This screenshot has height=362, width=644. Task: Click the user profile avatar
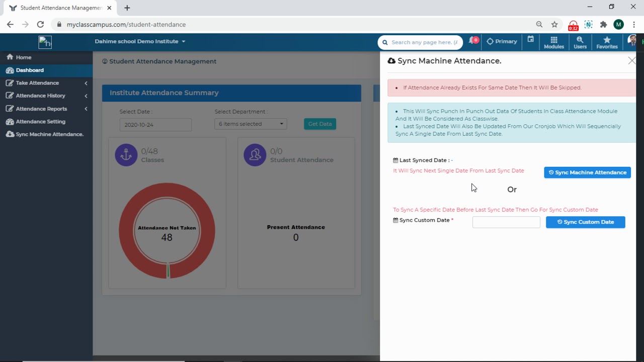coord(632,41)
